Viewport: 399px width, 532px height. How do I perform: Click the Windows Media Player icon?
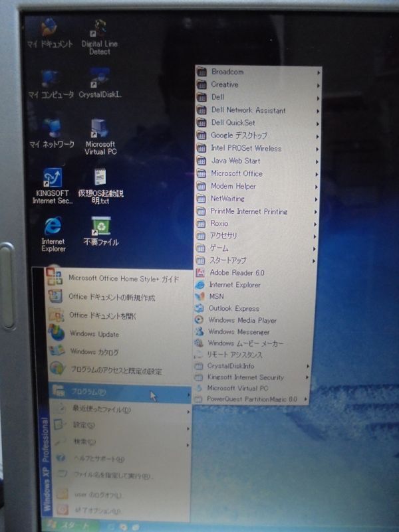199,320
